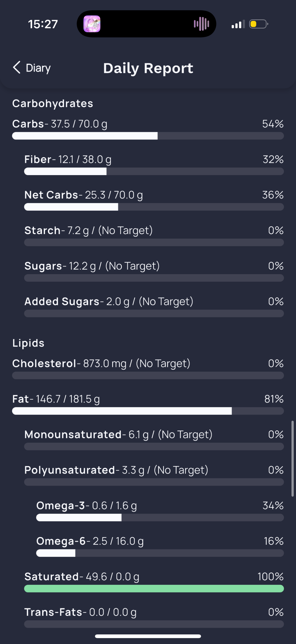Select the Added Sugars row label
The height and width of the screenshot is (644, 296).
point(62,302)
